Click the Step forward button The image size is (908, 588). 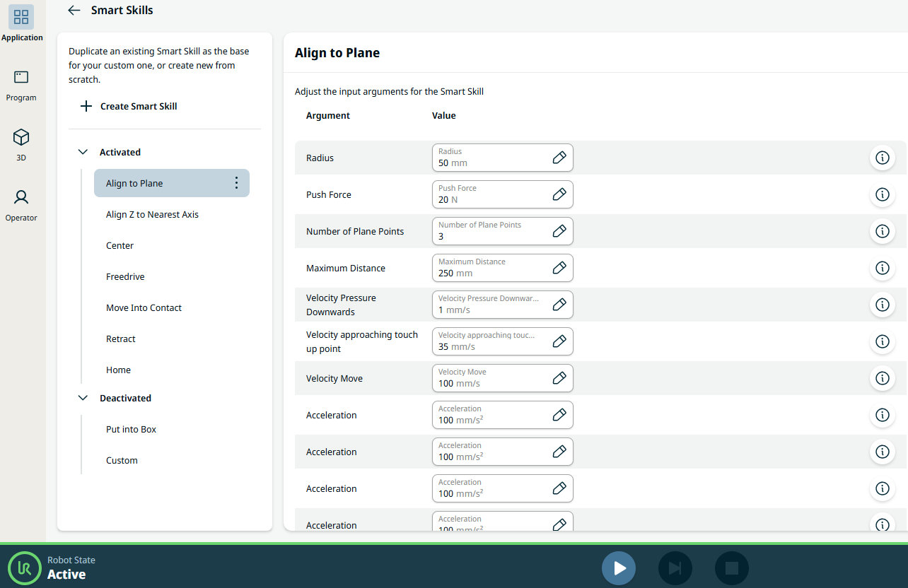[x=675, y=568]
